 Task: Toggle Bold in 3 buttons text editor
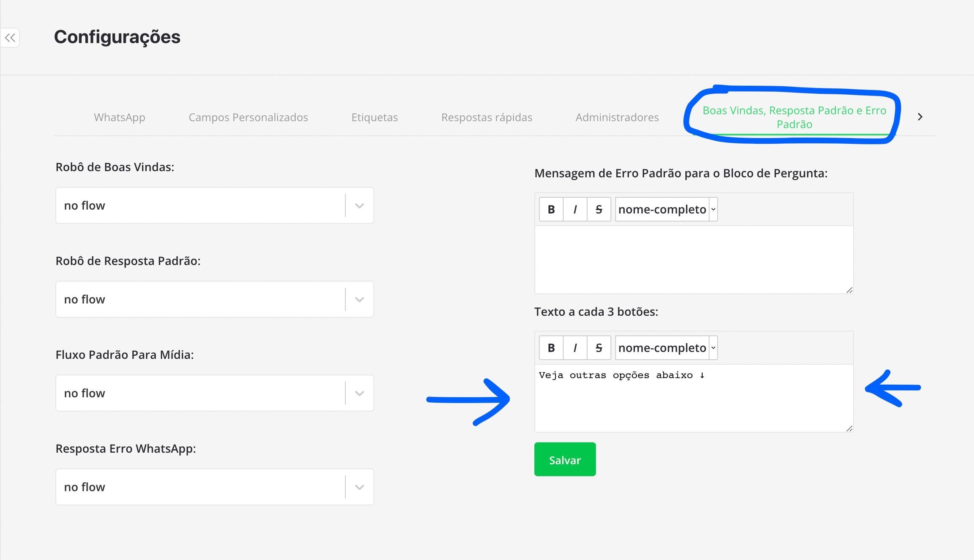point(551,348)
